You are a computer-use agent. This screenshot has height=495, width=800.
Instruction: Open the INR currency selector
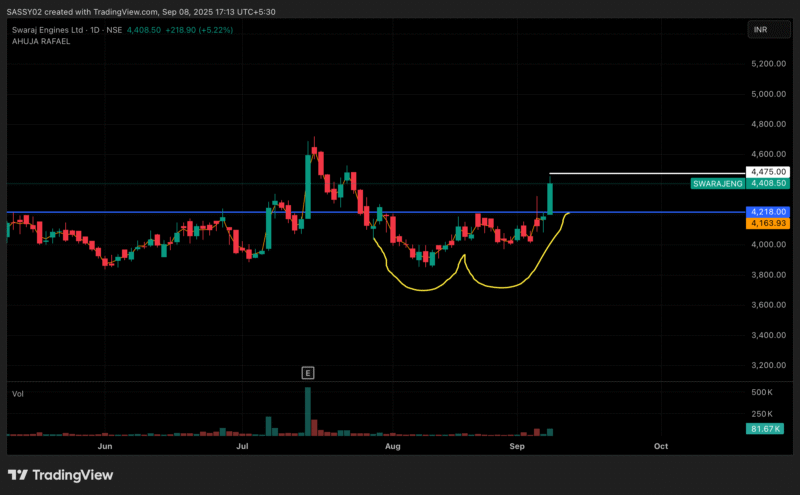pyautogui.click(x=761, y=31)
